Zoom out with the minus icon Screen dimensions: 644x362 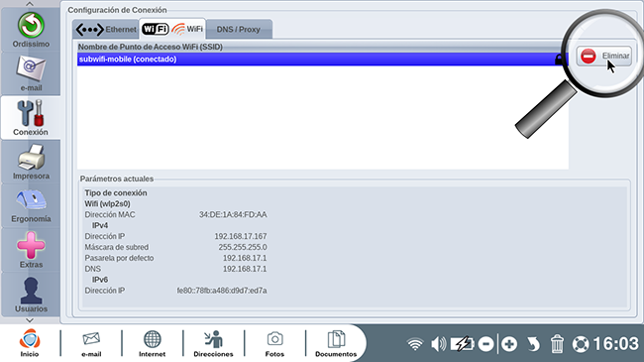pos(485,344)
